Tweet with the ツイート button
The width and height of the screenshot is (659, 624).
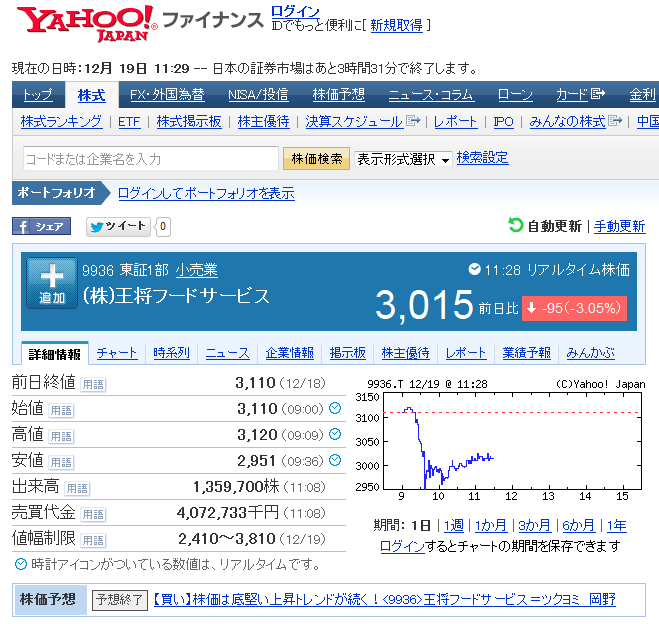point(118,227)
